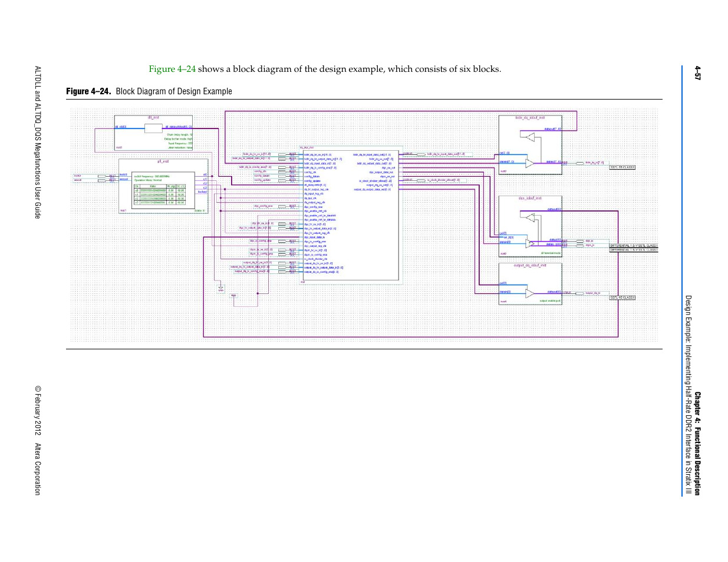Open the Figure 4–24 cross-reference link

click(x=172, y=69)
